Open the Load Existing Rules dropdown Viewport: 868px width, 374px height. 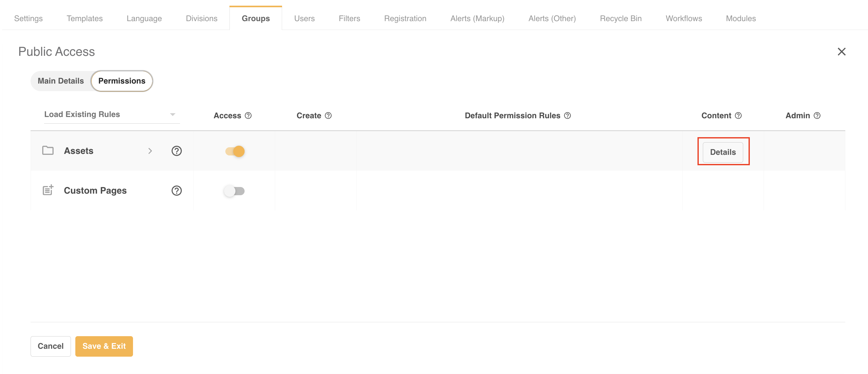point(112,114)
